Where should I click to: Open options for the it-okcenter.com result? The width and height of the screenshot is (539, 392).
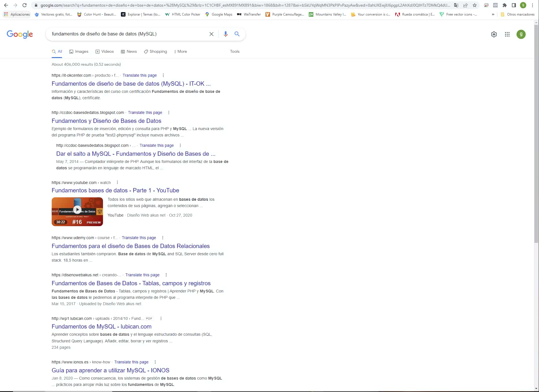coord(163,75)
